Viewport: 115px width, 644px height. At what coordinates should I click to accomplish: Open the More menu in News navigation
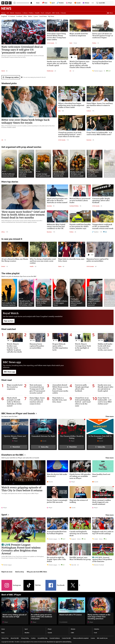110,13
